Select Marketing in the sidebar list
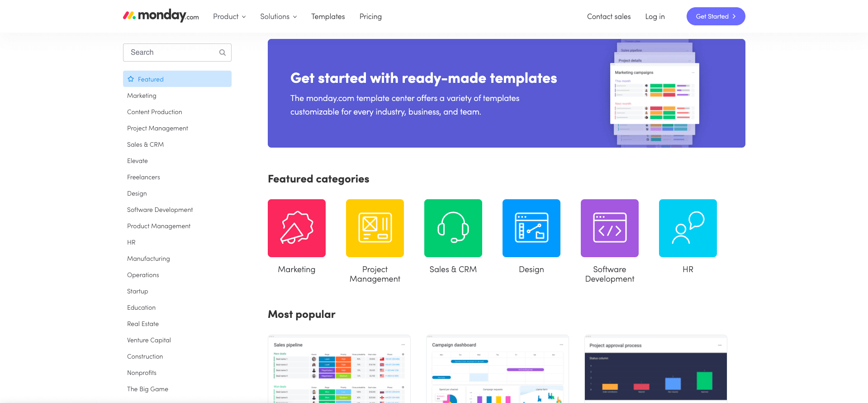868x403 pixels. [142, 96]
